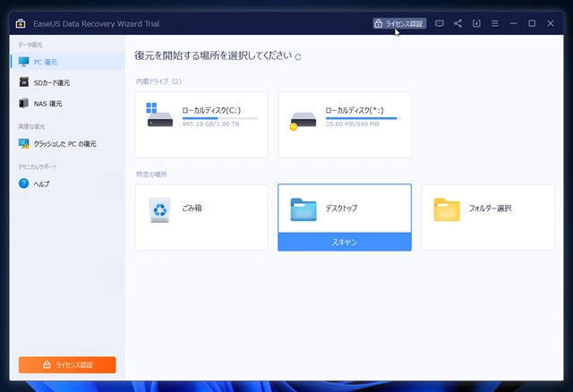Screen dimensions: 573x392
Task: Select PC 復元 in the sidebar
Action: pos(68,62)
